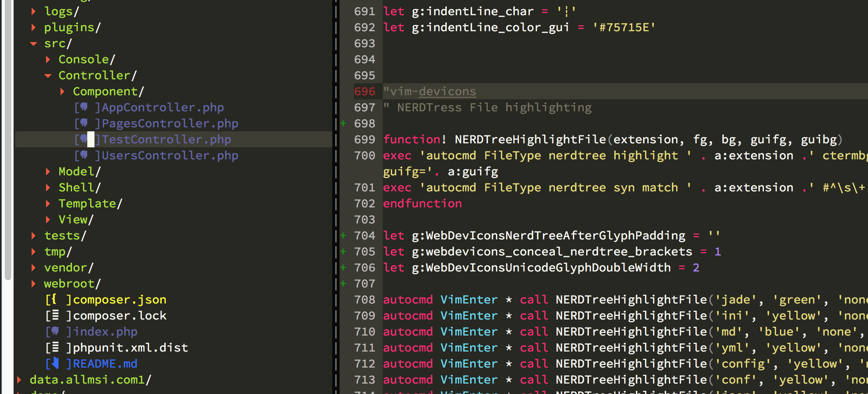Expand the View/ folder arrow
The image size is (868, 394).
point(48,219)
